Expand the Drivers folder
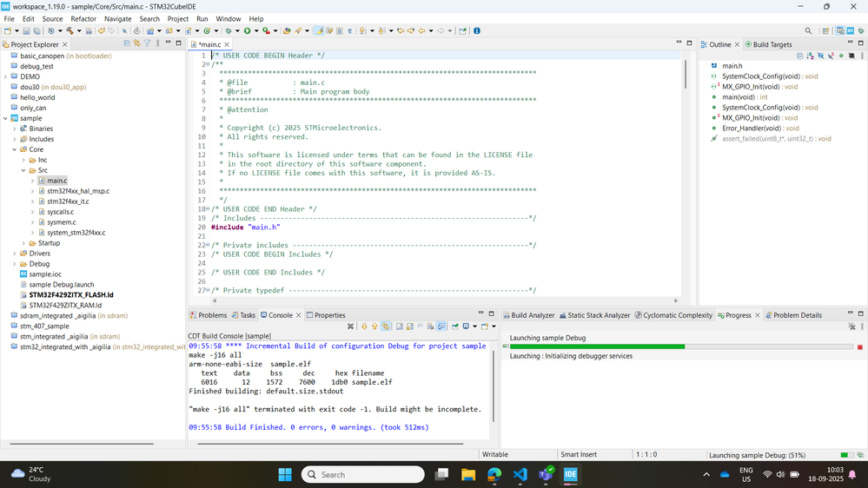The image size is (868, 488). [x=16, y=254]
